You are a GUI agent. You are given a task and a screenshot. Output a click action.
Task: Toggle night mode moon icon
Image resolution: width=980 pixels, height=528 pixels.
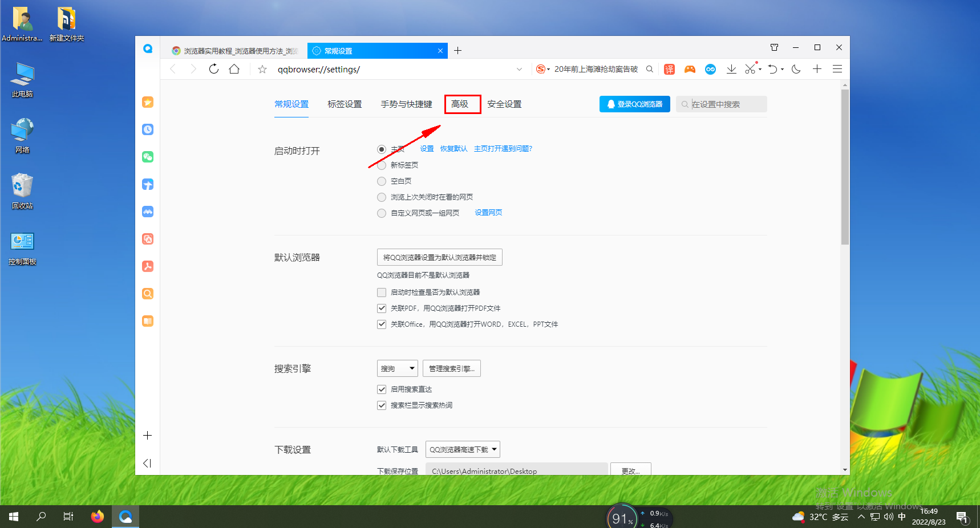click(x=796, y=69)
